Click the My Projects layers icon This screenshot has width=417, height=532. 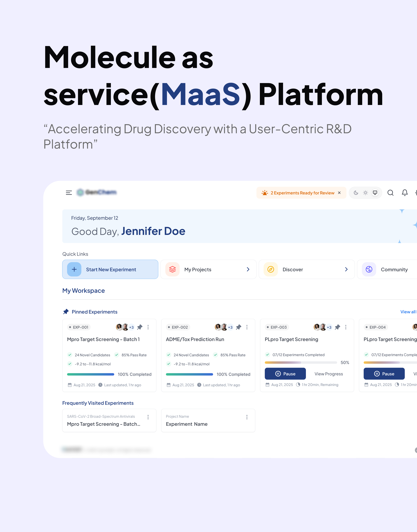[x=172, y=269]
